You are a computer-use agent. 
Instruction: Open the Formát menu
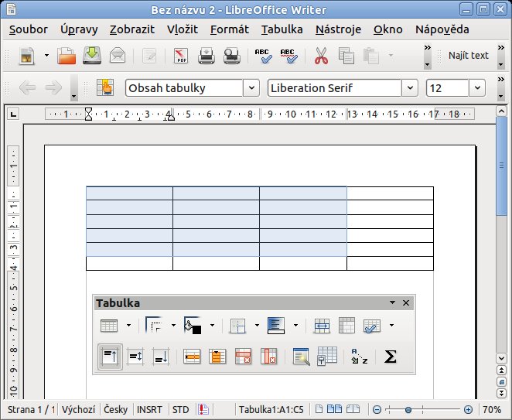pyautogui.click(x=229, y=29)
